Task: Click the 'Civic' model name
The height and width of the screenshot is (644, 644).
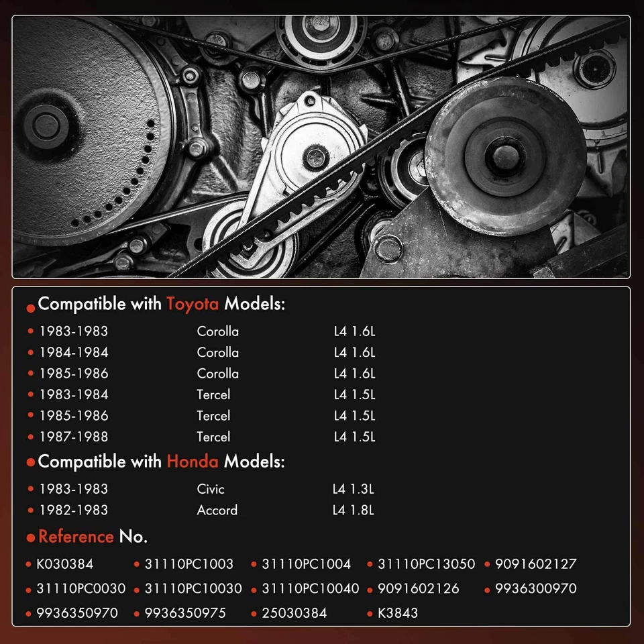Action: (x=211, y=489)
